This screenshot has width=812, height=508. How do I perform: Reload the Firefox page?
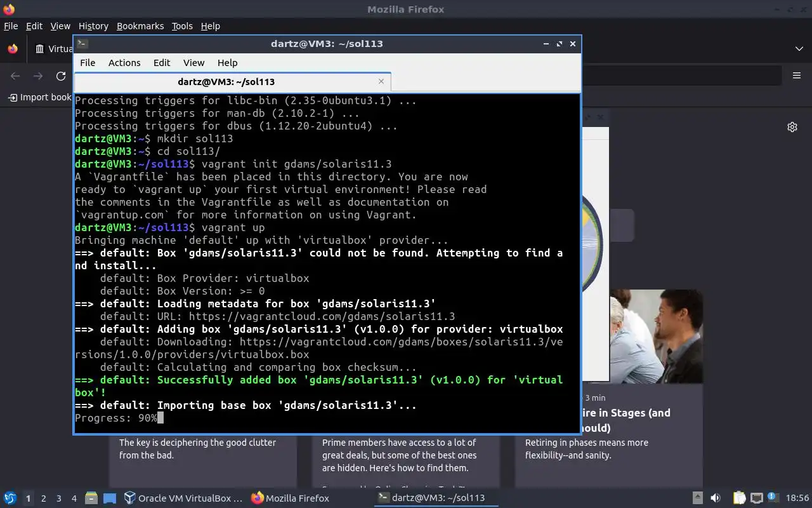(61, 76)
